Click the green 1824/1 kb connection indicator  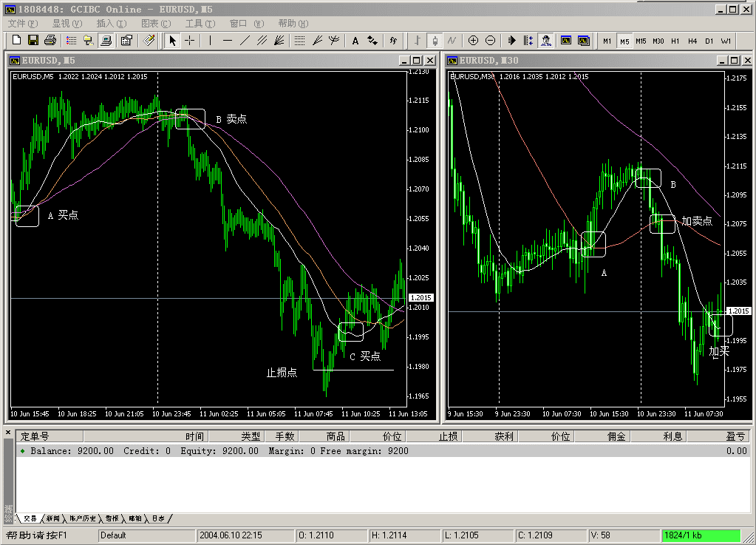[701, 535]
